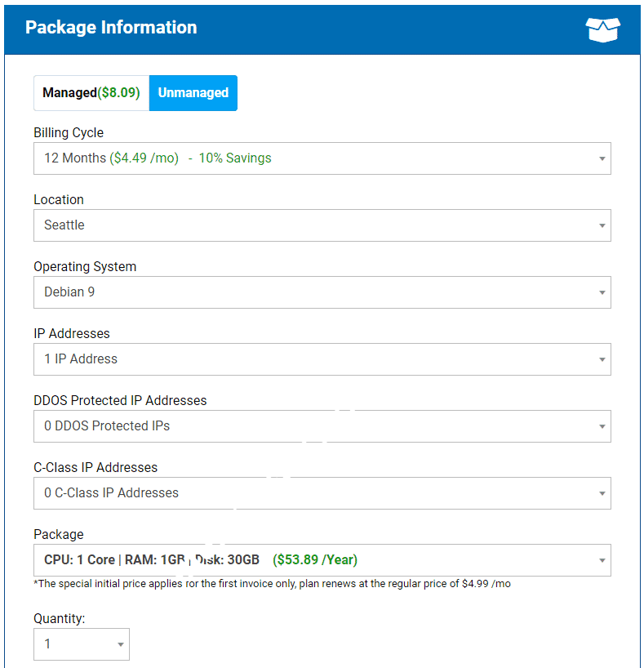
Task: Open the Quantity dropdown showing 1
Action: 81,644
